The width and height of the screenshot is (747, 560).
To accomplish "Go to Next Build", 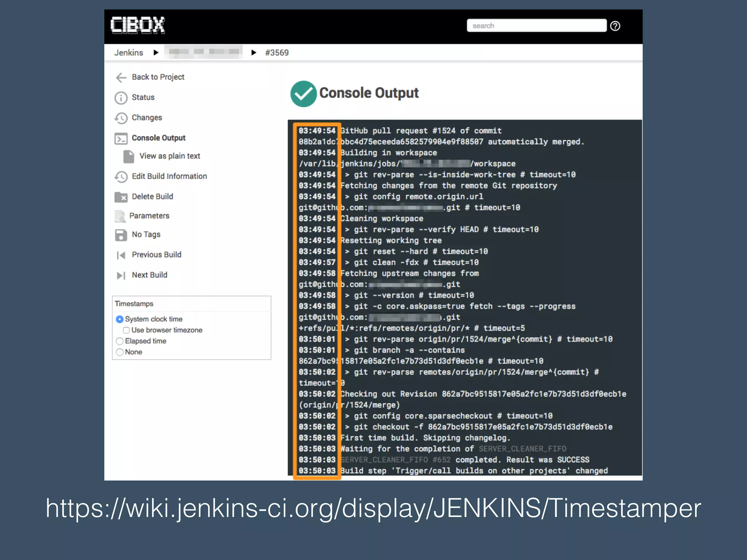I will point(150,275).
